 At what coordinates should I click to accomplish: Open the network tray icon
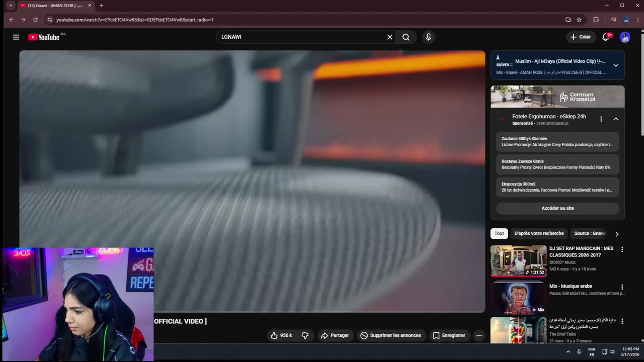[x=604, y=352]
